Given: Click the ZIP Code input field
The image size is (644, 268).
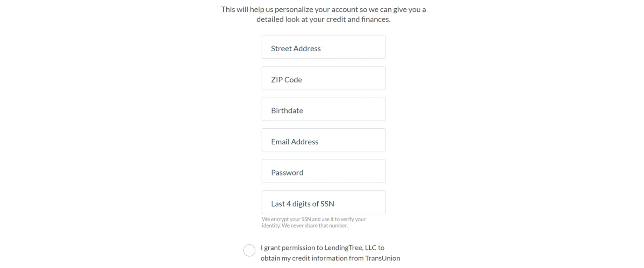Looking at the screenshot, I should [x=323, y=78].
